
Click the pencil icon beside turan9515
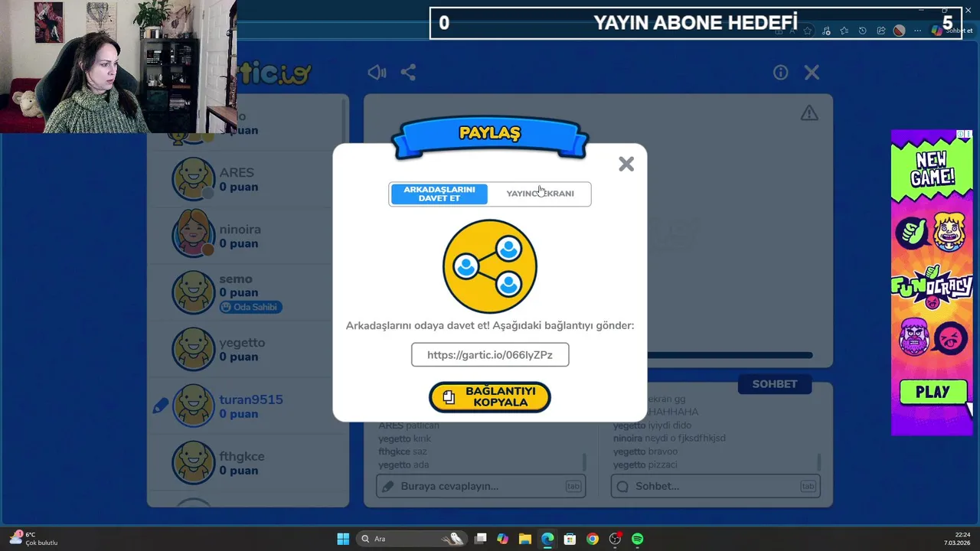click(160, 406)
